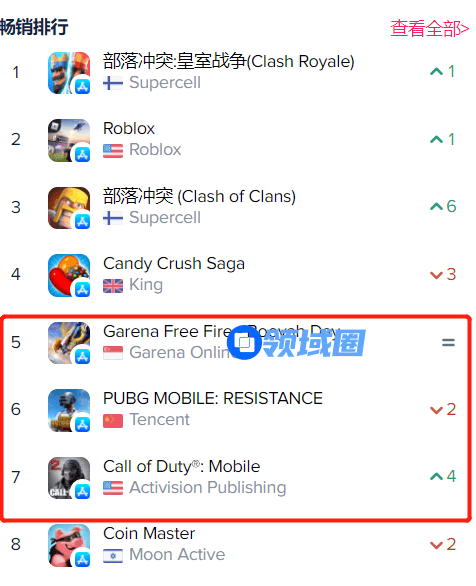Open the Candy Crush Saga title
The width and height of the screenshot is (476, 586).
[x=174, y=263]
